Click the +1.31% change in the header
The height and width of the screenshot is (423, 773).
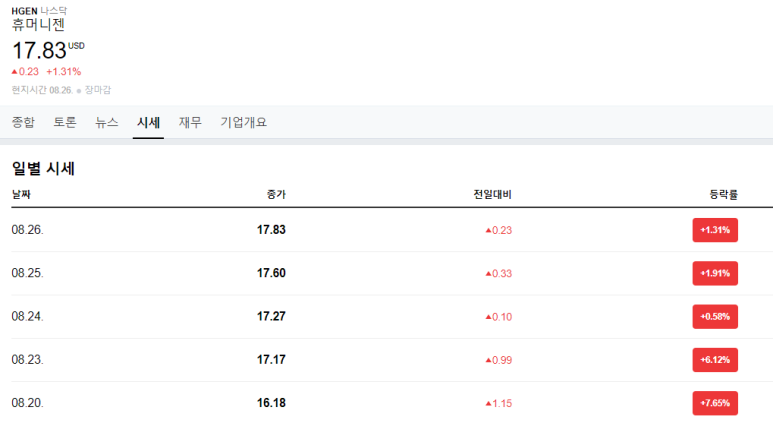pos(64,71)
